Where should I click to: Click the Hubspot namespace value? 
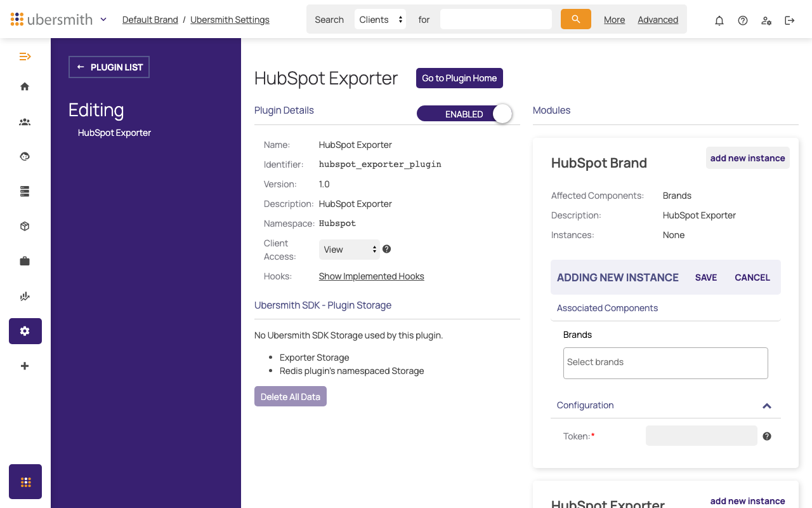(337, 224)
